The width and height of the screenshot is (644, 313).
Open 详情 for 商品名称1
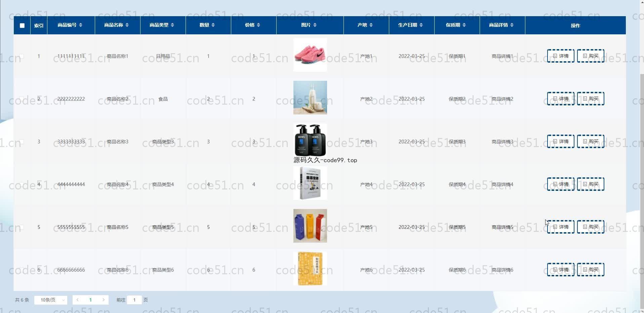tap(561, 56)
